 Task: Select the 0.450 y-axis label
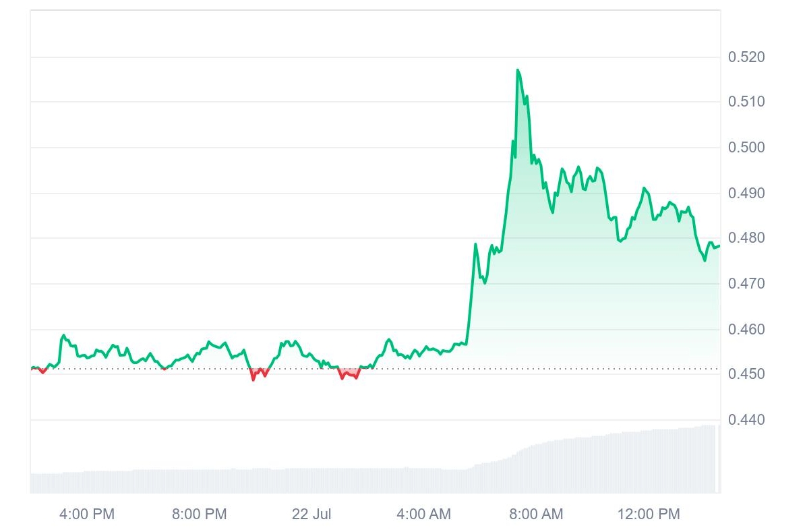tap(746, 374)
